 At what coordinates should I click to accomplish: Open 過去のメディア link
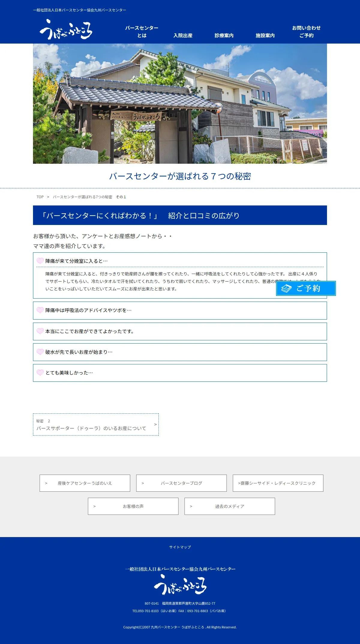pyautogui.click(x=230, y=506)
